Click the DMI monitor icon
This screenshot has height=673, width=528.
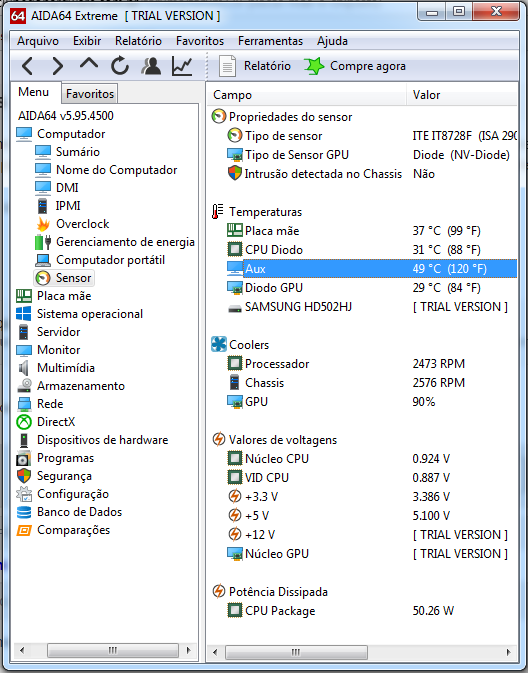(x=43, y=188)
